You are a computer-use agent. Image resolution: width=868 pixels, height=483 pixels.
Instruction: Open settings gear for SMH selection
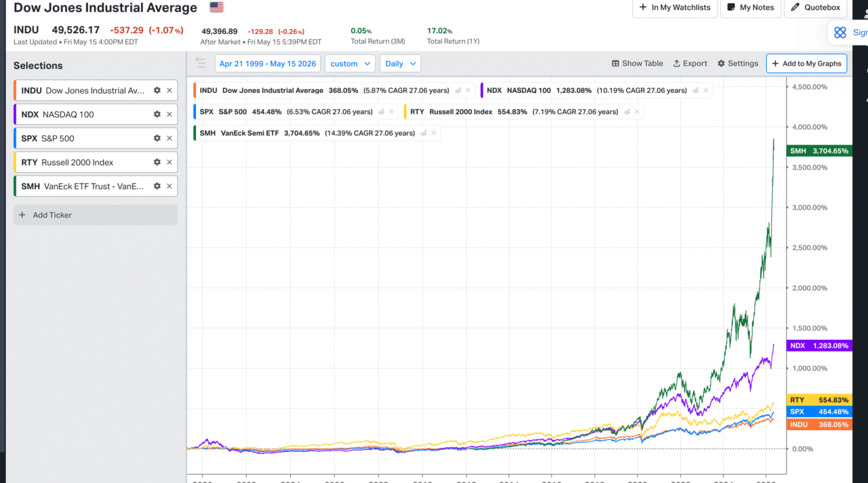point(157,186)
